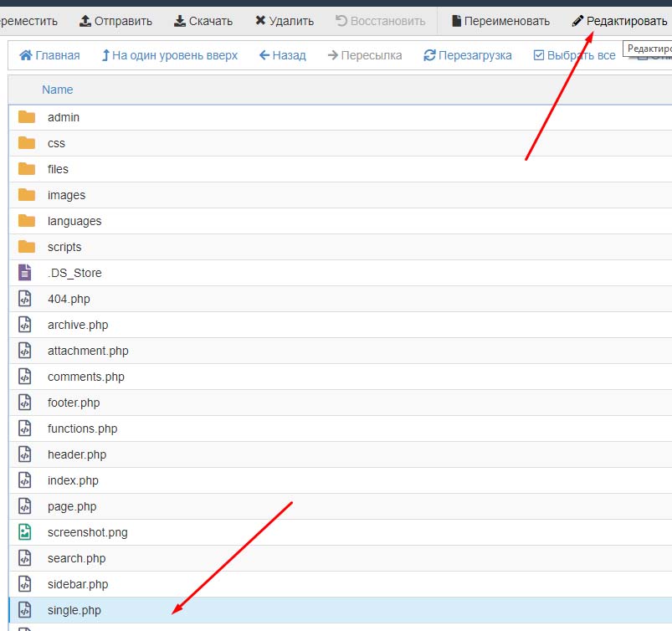Select the folder name languages
This screenshot has height=631, width=672.
pyautogui.click(x=74, y=221)
